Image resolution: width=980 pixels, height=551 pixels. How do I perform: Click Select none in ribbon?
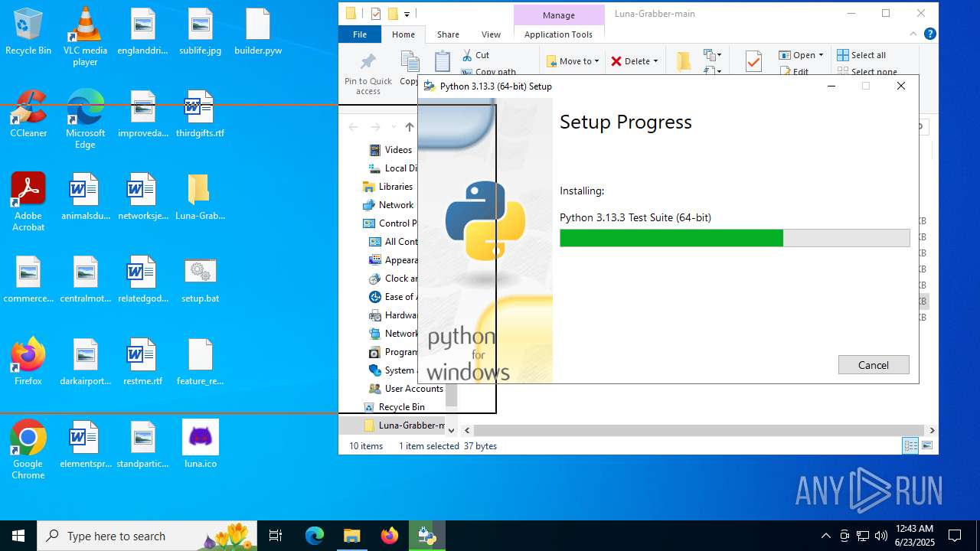867,71
